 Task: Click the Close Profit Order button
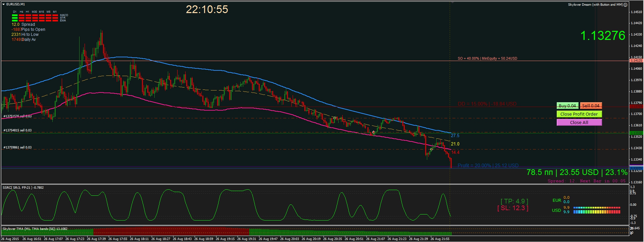pyautogui.click(x=579, y=114)
